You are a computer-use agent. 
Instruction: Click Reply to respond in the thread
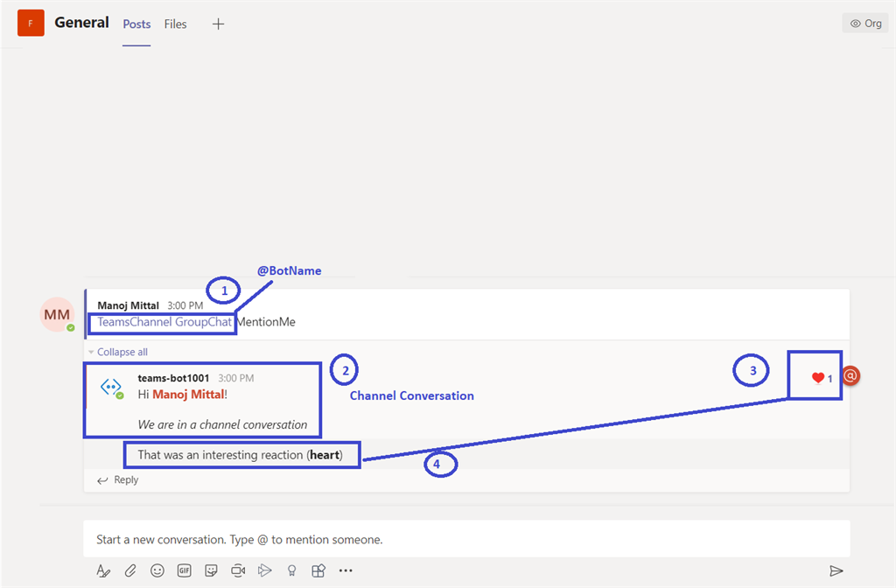pos(117,479)
